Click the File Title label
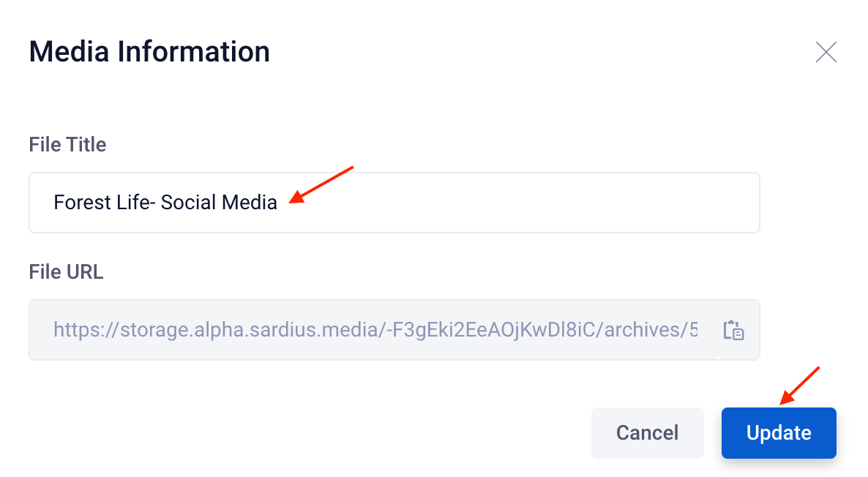The image size is (868, 477). click(67, 144)
